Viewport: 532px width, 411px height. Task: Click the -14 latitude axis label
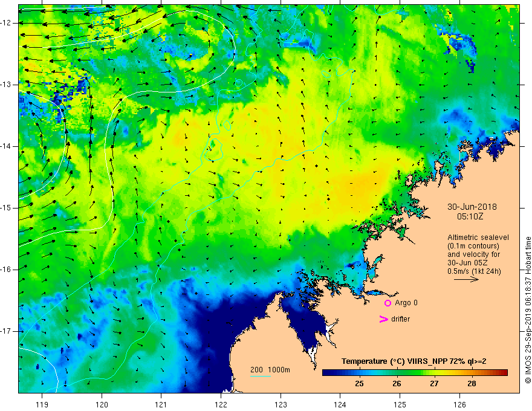[6, 146]
